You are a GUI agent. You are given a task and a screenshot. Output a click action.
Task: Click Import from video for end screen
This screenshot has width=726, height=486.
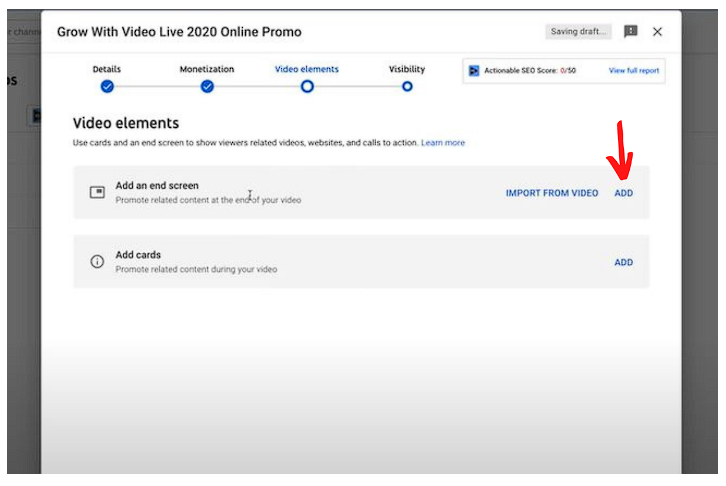tap(551, 193)
